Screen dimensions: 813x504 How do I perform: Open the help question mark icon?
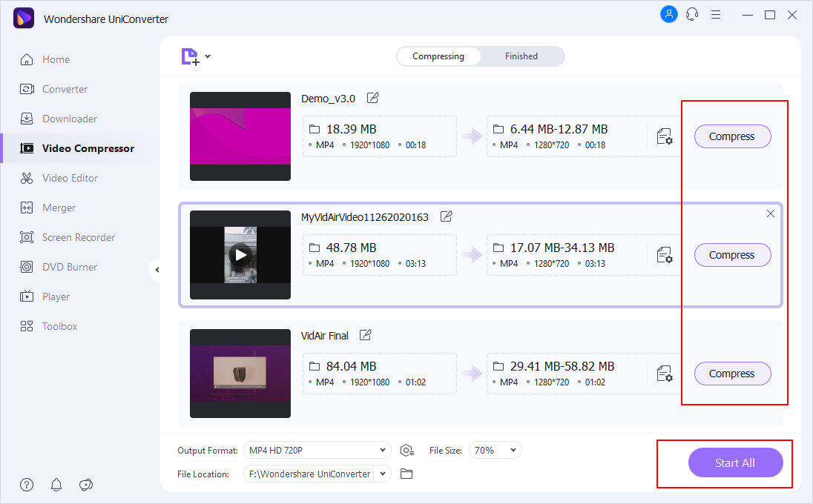click(27, 485)
